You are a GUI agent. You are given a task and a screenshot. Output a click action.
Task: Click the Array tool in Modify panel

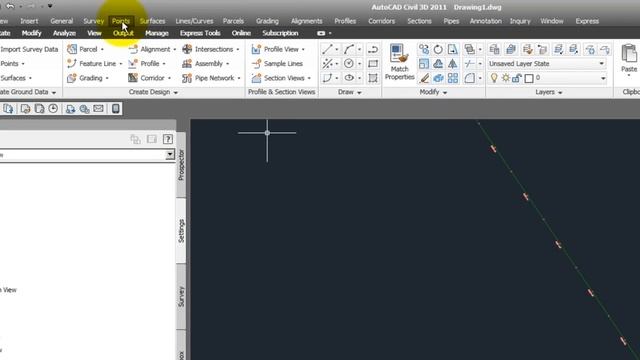[453, 78]
